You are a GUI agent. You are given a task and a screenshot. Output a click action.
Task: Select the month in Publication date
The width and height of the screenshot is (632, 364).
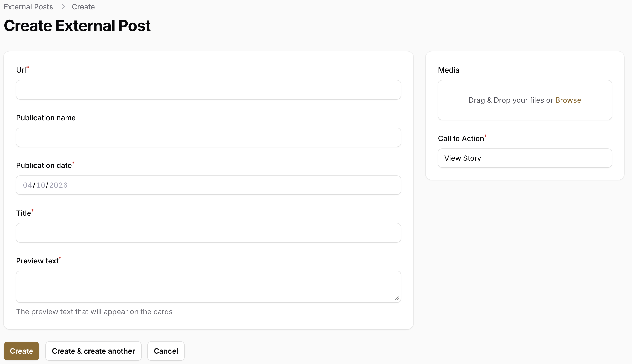click(28, 185)
